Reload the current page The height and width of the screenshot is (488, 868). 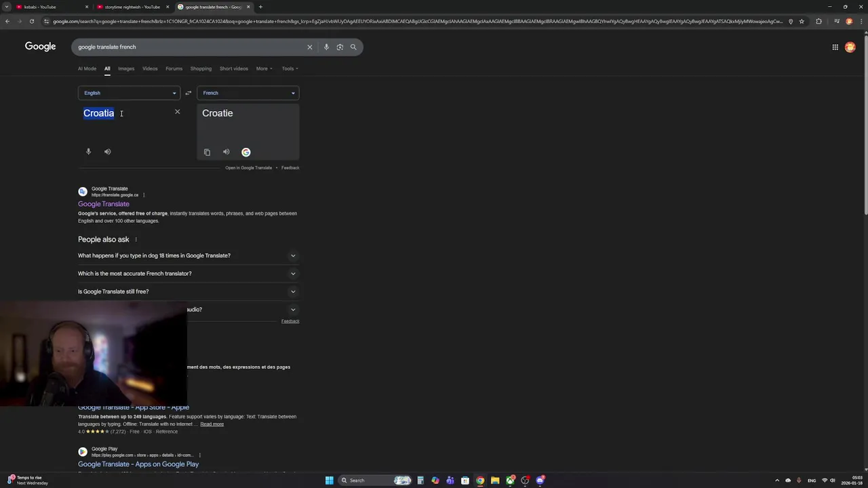point(31,21)
